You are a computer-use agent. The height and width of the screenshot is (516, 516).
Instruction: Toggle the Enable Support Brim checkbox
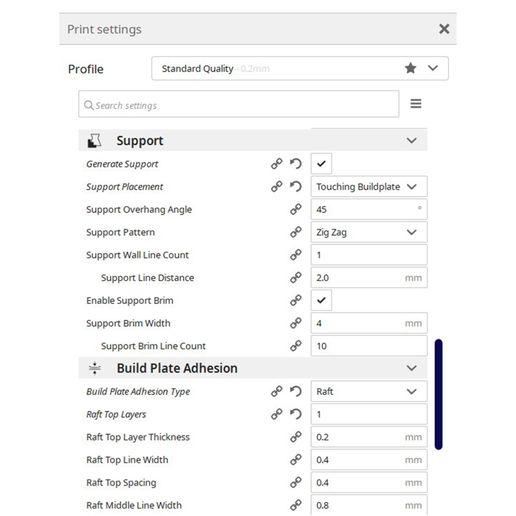click(x=321, y=300)
